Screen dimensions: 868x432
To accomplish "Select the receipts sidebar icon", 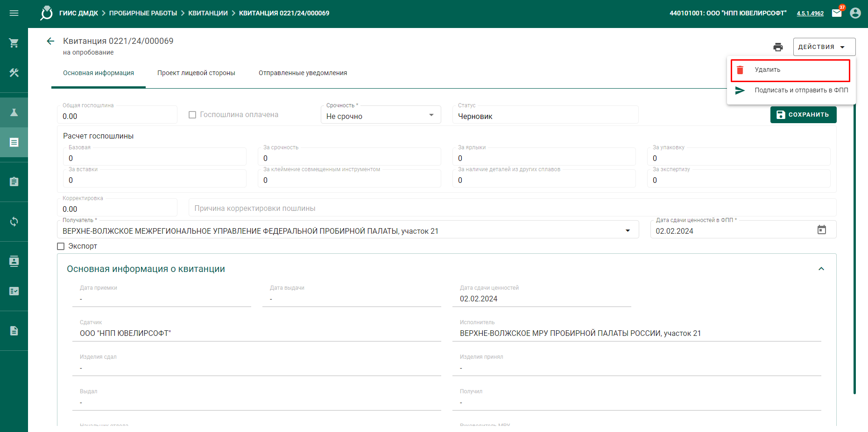I will [14, 142].
